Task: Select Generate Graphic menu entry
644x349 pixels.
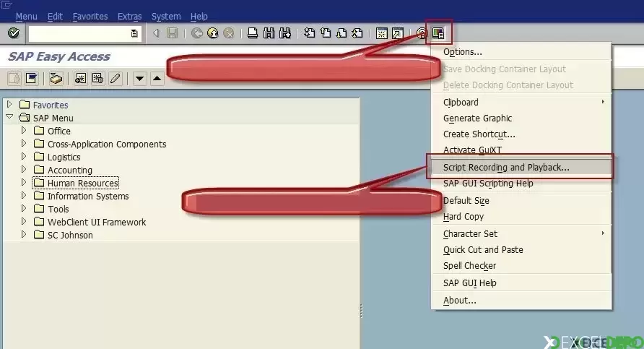Action: coord(521,118)
